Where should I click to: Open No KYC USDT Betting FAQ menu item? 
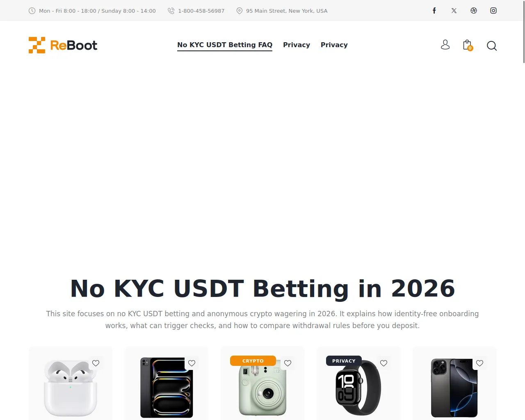tap(225, 45)
